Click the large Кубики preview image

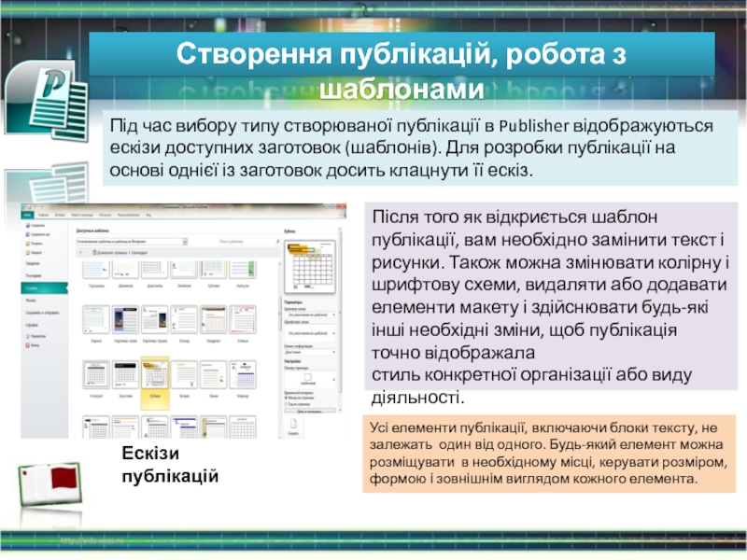click(x=310, y=266)
